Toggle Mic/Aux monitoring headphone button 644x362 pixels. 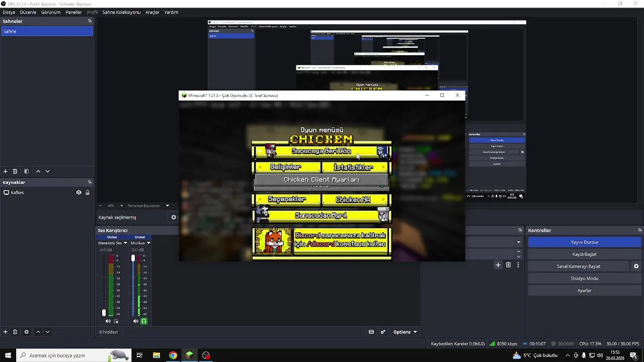144,321
